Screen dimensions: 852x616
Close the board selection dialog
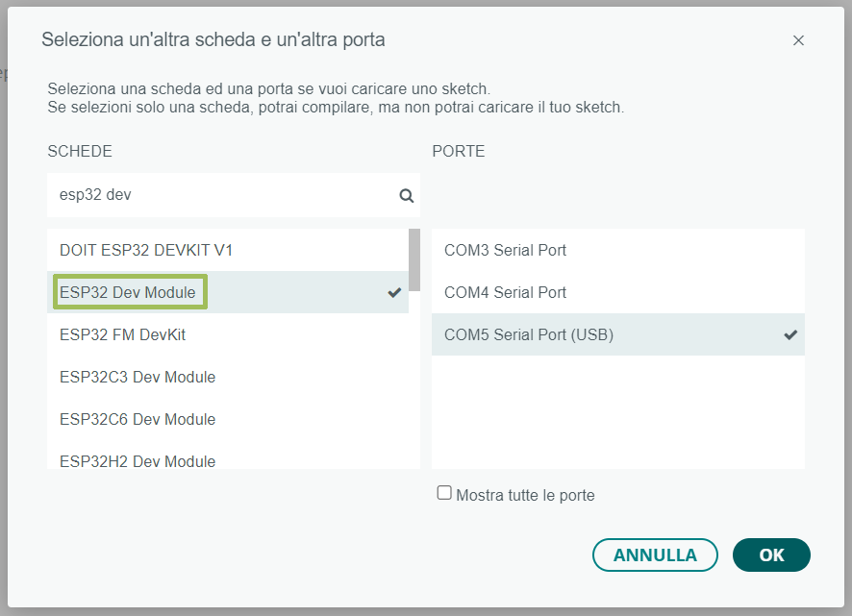[797, 40]
